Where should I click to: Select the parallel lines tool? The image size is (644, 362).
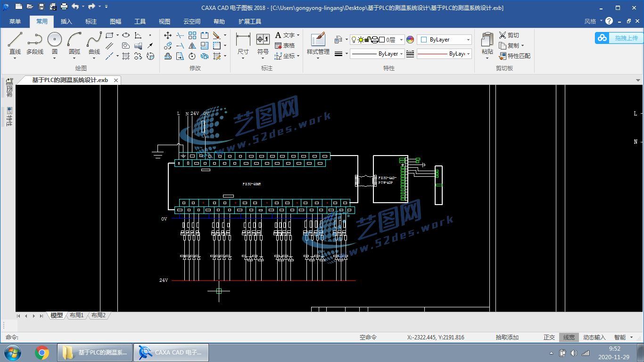click(x=109, y=46)
